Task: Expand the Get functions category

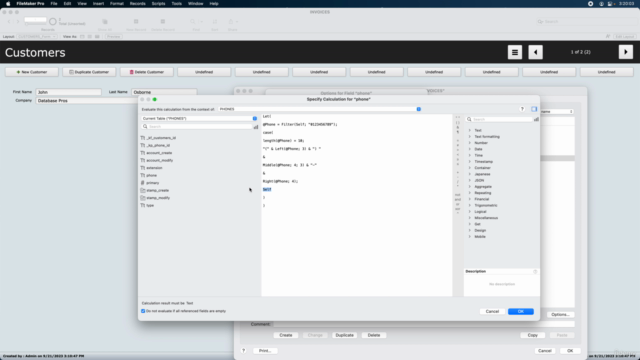Action: [x=470, y=224]
